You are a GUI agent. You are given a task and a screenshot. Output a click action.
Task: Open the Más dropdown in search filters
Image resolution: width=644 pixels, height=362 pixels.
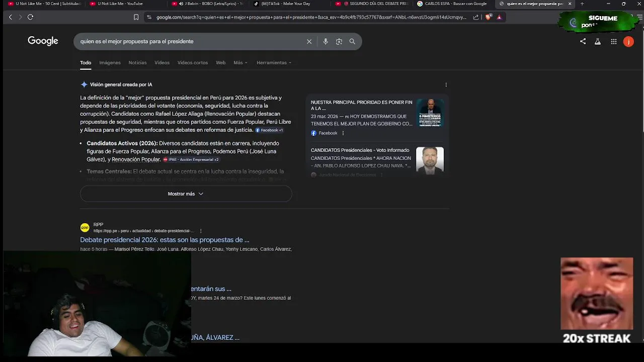pos(240,63)
